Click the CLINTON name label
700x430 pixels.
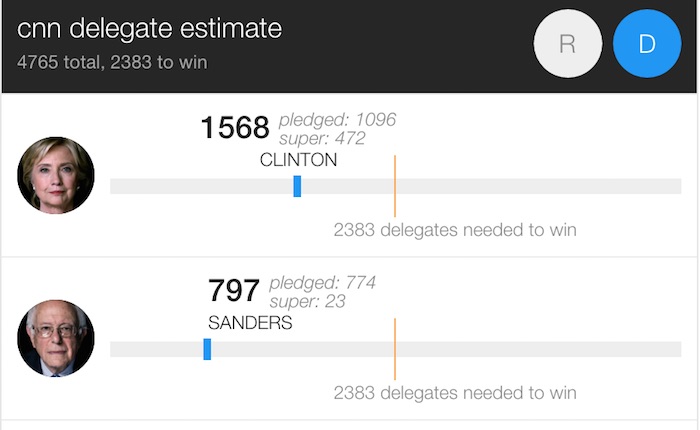[x=298, y=160]
